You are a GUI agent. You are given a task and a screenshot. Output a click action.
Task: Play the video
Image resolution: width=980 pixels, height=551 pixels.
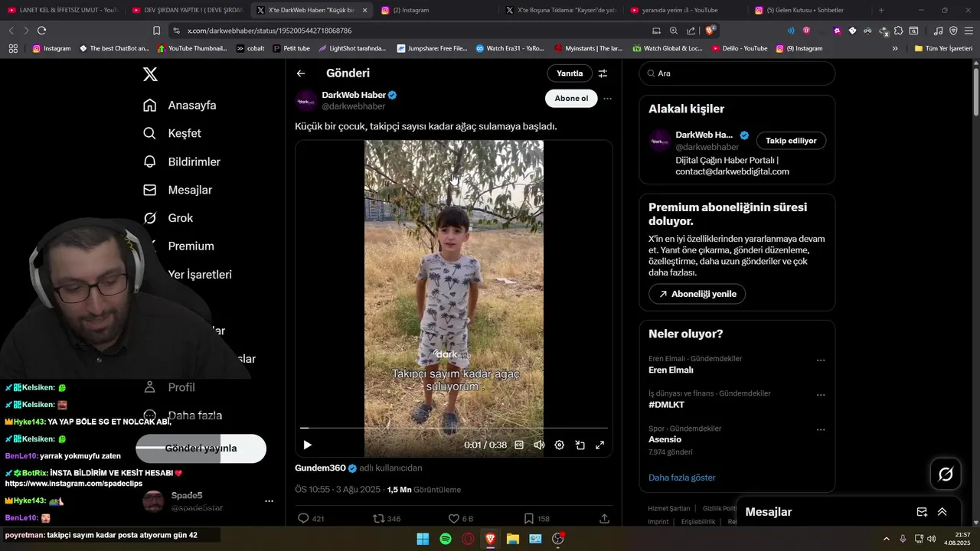click(308, 445)
